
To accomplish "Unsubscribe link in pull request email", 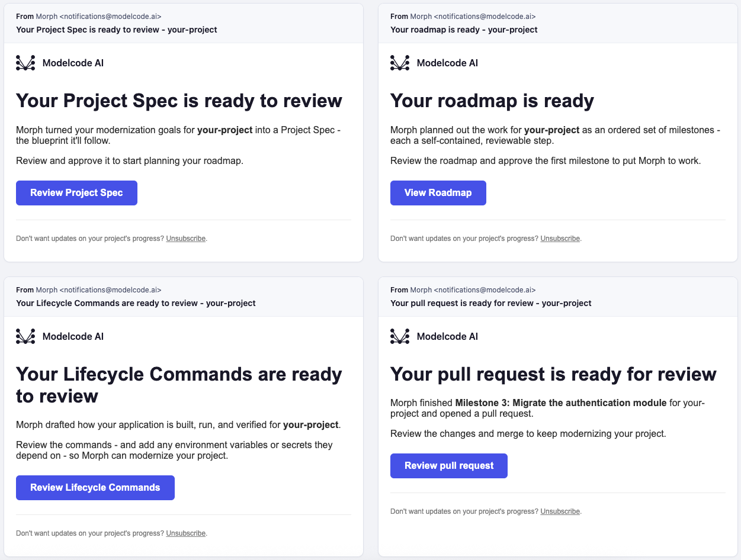I will [560, 511].
